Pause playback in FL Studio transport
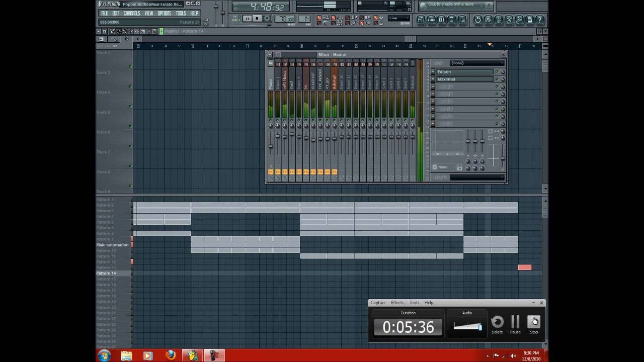The width and height of the screenshot is (644, 362). click(247, 19)
